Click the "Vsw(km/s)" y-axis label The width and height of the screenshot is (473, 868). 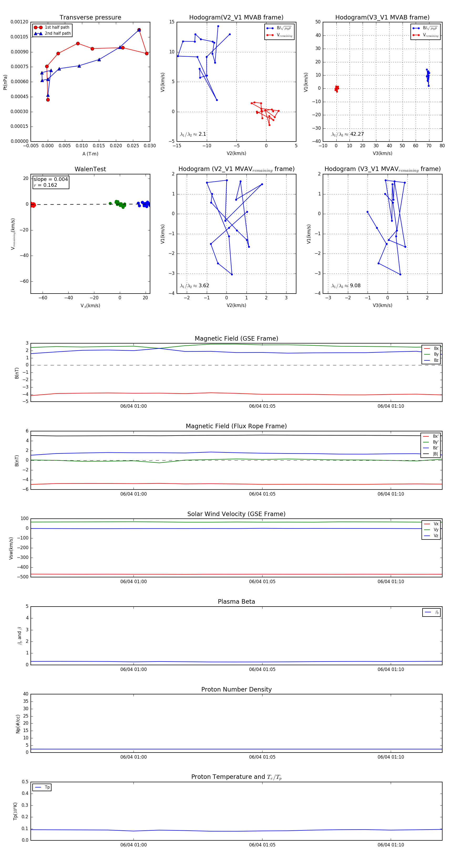tap(11, 548)
